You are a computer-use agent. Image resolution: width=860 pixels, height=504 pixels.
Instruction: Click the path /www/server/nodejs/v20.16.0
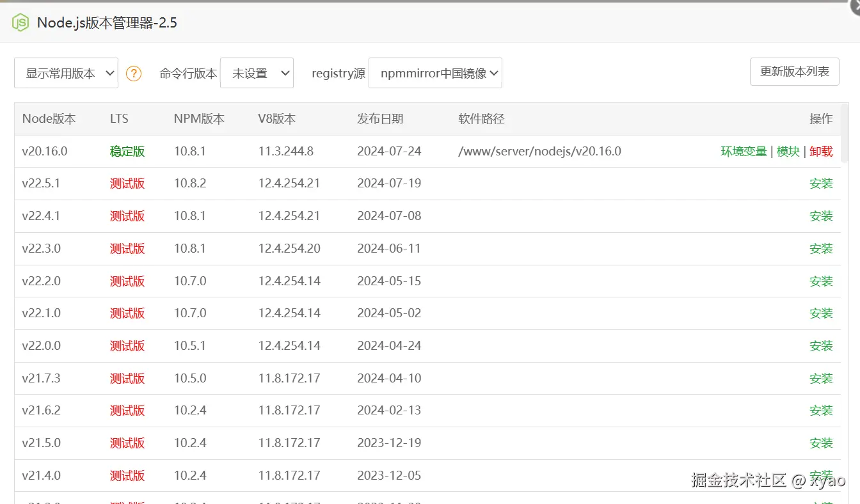539,152
